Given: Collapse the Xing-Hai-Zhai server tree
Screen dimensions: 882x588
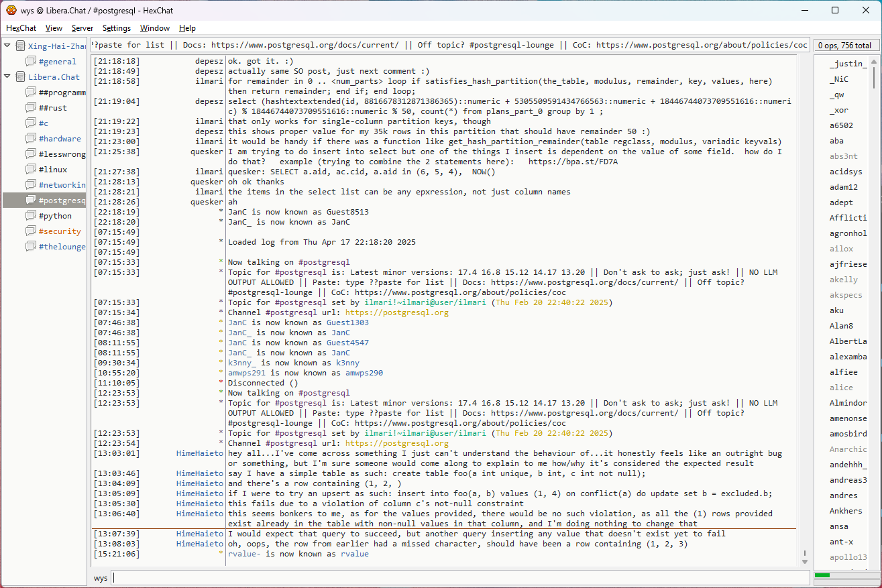Looking at the screenshot, I should [7, 46].
